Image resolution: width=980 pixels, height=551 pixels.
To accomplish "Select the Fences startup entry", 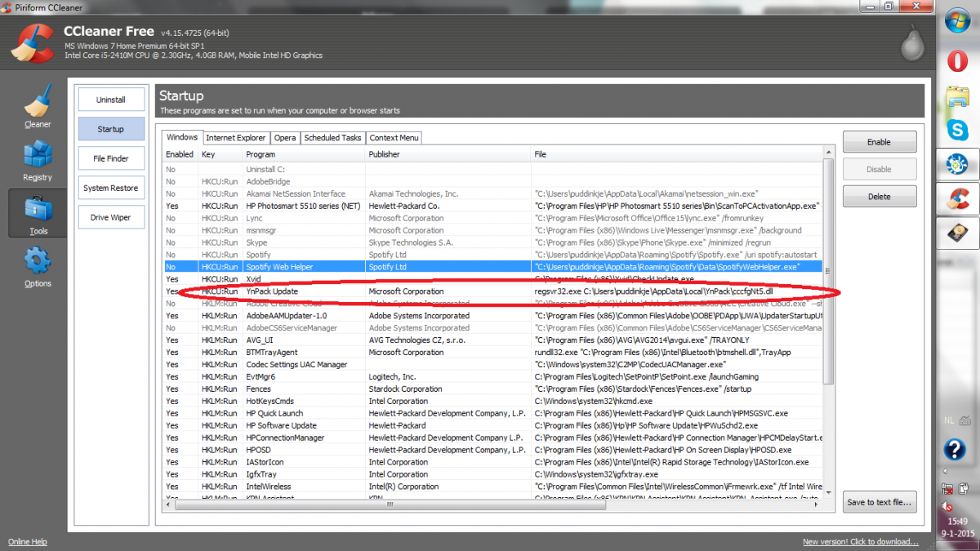I will pyautogui.click(x=492, y=389).
